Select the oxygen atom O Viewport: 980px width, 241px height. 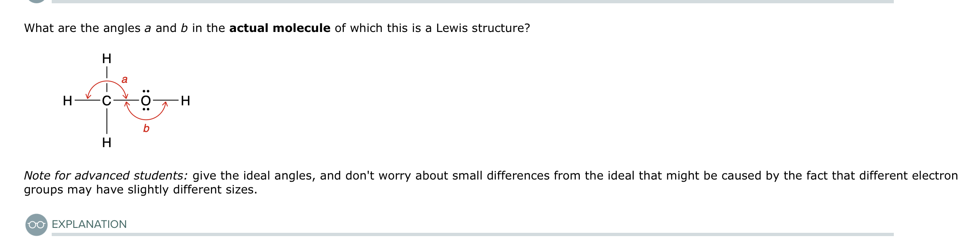coord(146,100)
